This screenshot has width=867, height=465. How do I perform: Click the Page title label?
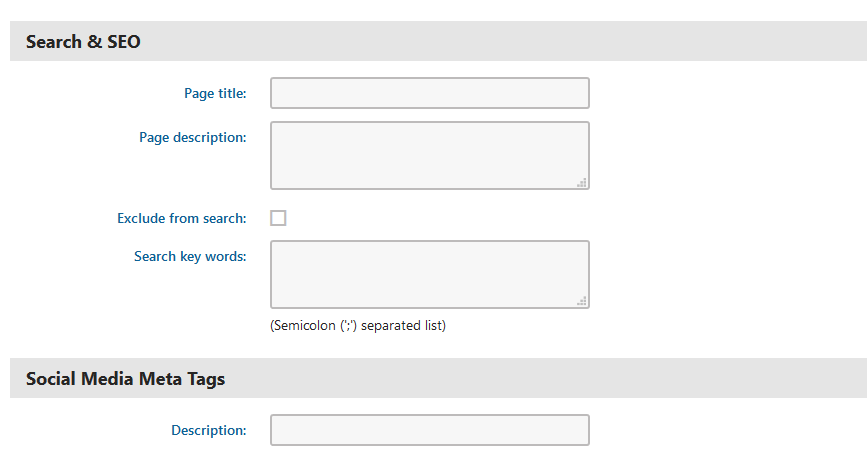215,93
